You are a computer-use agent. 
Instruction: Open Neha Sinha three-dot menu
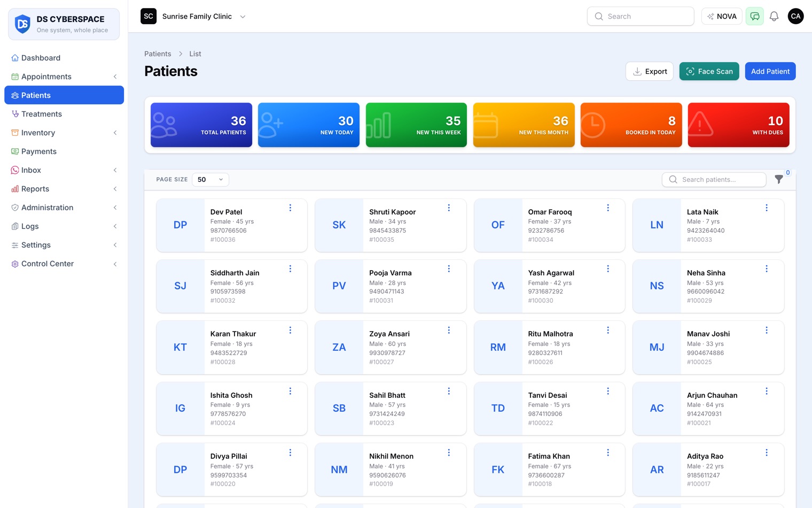click(x=767, y=269)
